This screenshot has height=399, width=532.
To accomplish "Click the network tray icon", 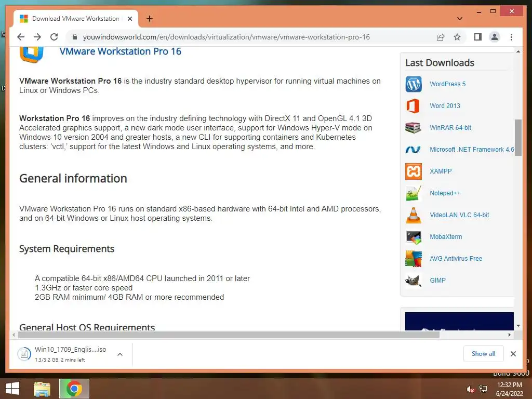I will pos(483,389).
